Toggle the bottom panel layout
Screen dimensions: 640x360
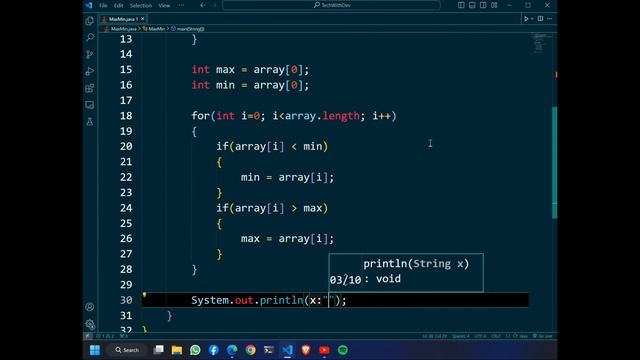472,5
